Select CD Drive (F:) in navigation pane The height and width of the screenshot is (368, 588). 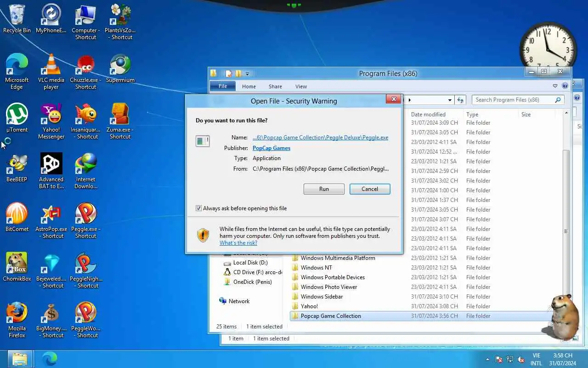(252, 272)
